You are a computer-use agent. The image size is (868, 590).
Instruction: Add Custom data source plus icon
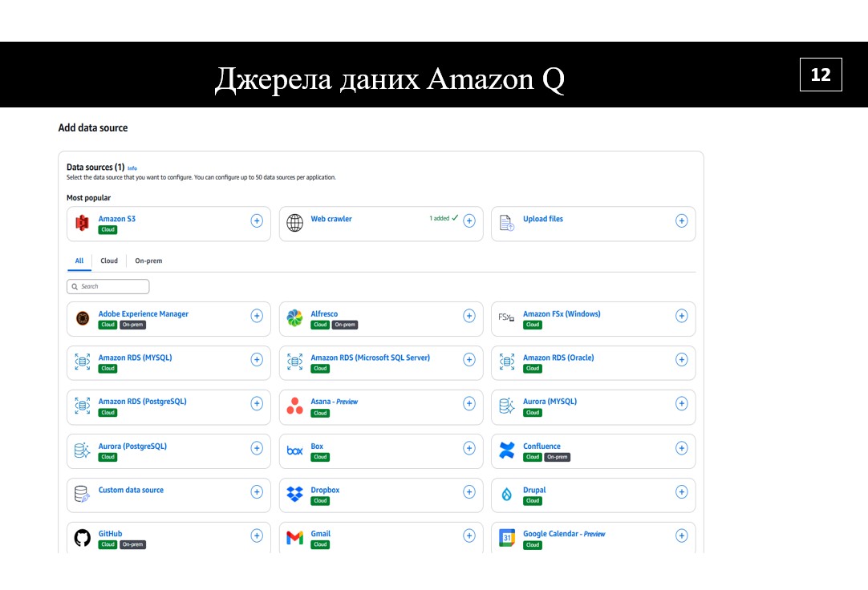click(x=257, y=491)
